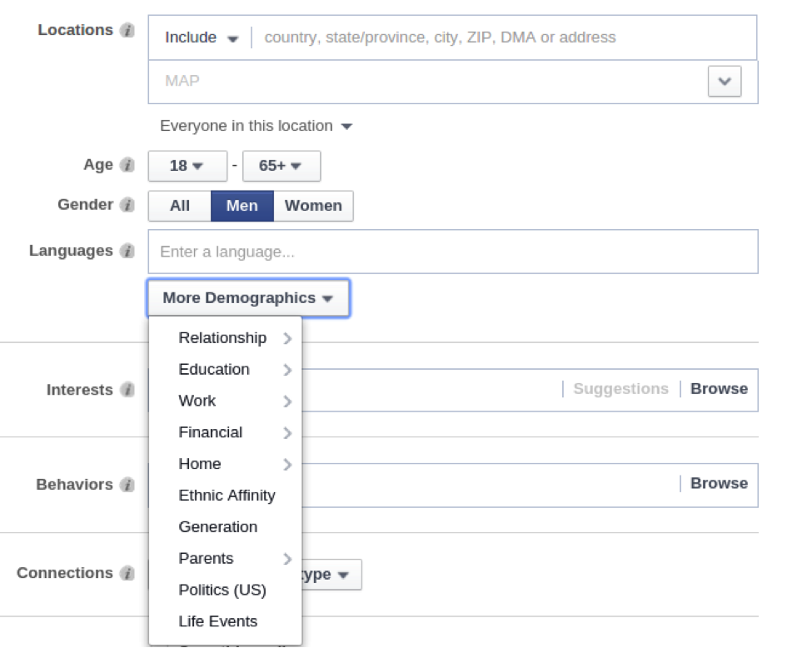Open the minimum age dropdown showing 18

187,165
